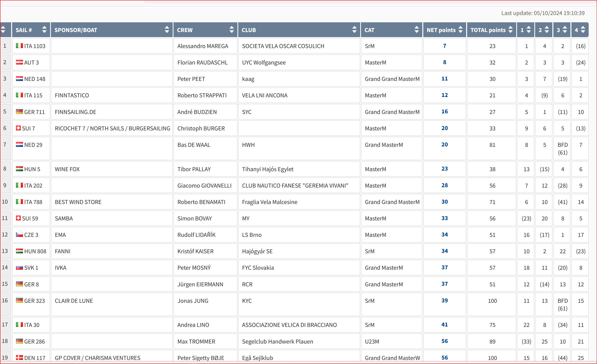The height and width of the screenshot is (364, 597).
Task: Sort by rank column arrows
Action: point(3,30)
